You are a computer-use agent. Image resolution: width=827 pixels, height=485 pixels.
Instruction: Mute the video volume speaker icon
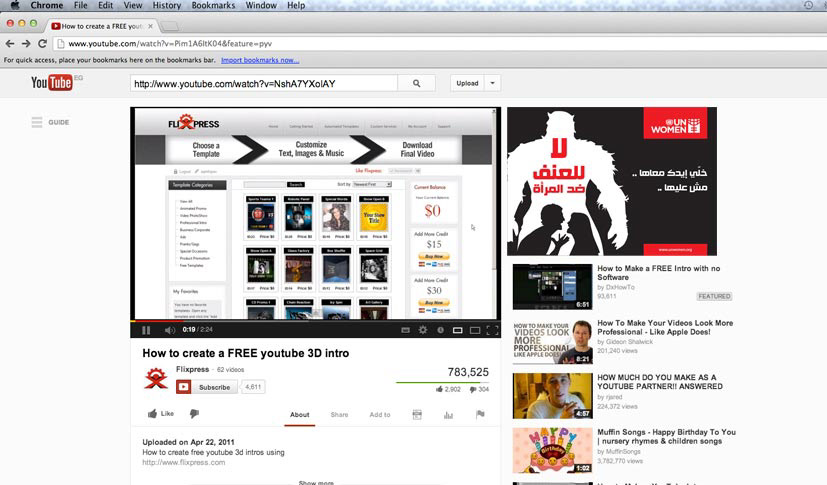pyautogui.click(x=169, y=330)
